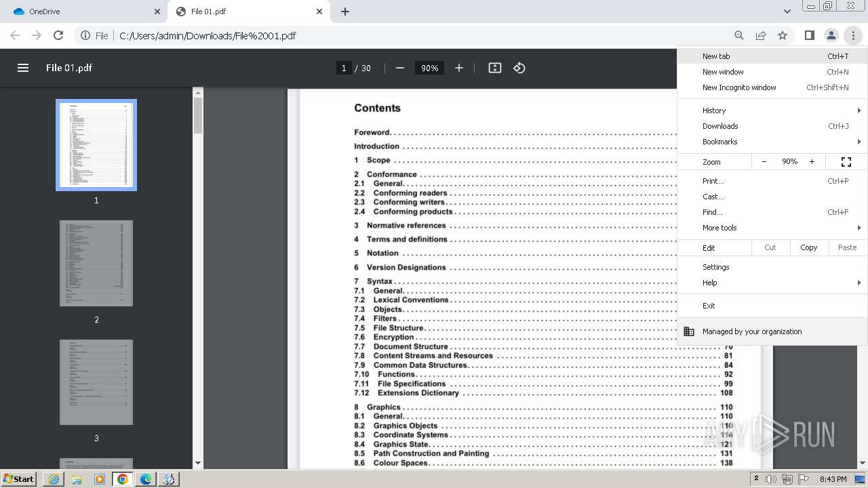
Task: Go back using the browser back arrow
Action: 15,35
